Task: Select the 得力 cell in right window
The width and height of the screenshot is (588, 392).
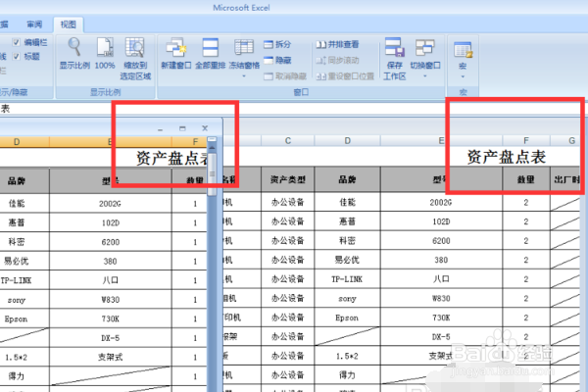Action: pyautogui.click(x=348, y=375)
